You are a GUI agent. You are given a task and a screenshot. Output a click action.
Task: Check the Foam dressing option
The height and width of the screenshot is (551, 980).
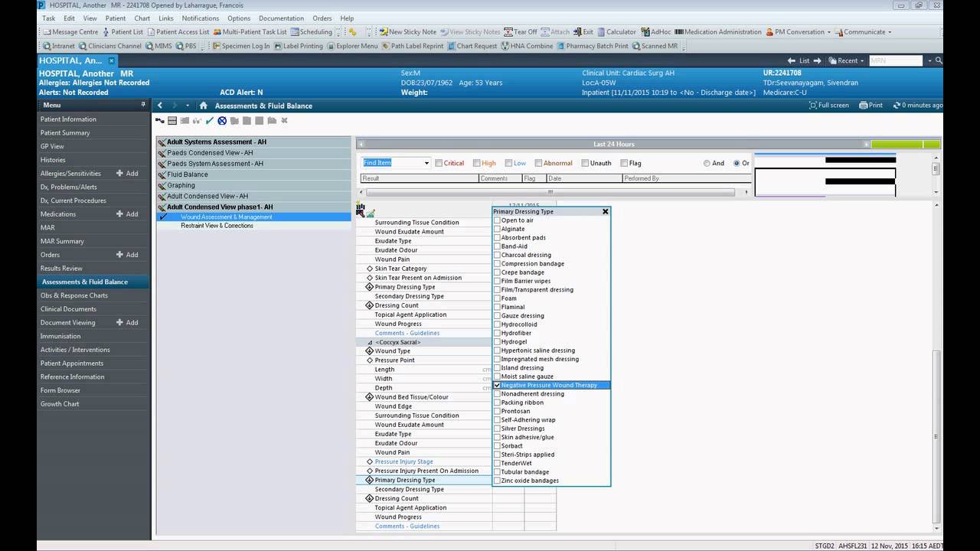[x=497, y=298]
